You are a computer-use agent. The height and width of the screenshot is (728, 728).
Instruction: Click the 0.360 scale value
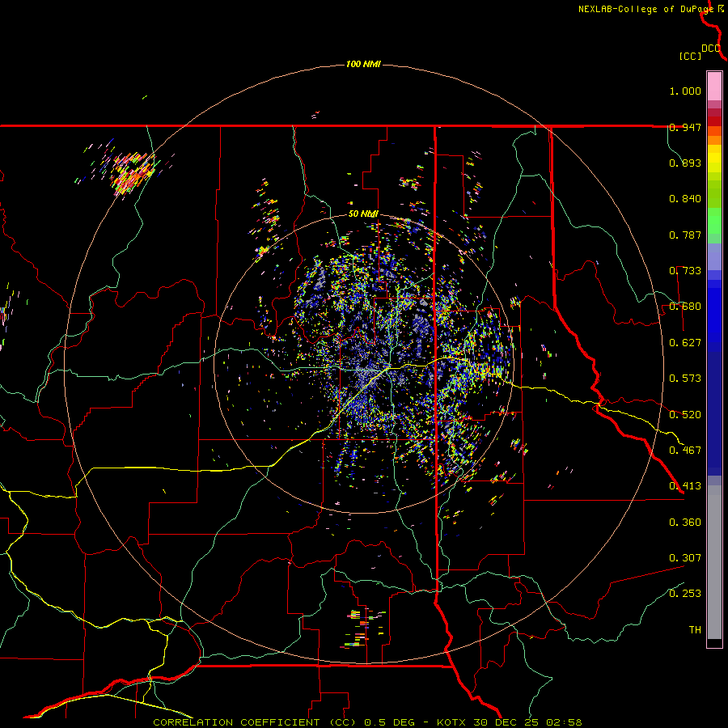[x=685, y=523]
